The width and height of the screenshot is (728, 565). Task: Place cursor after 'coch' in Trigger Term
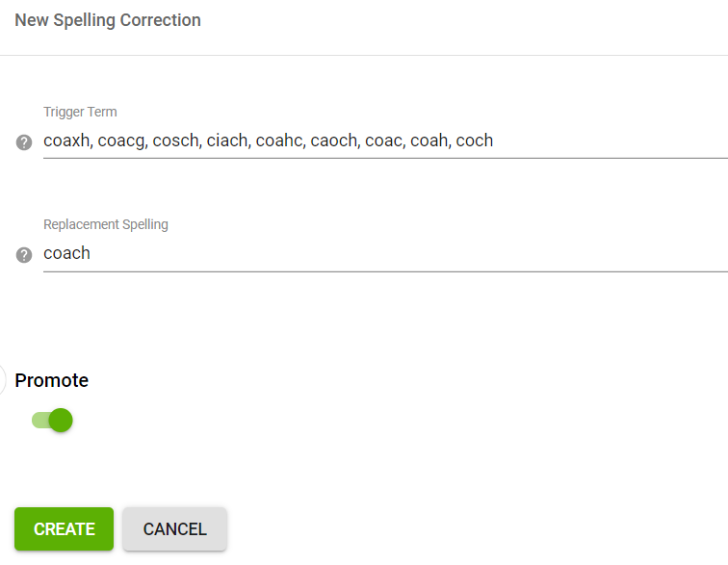pos(494,141)
